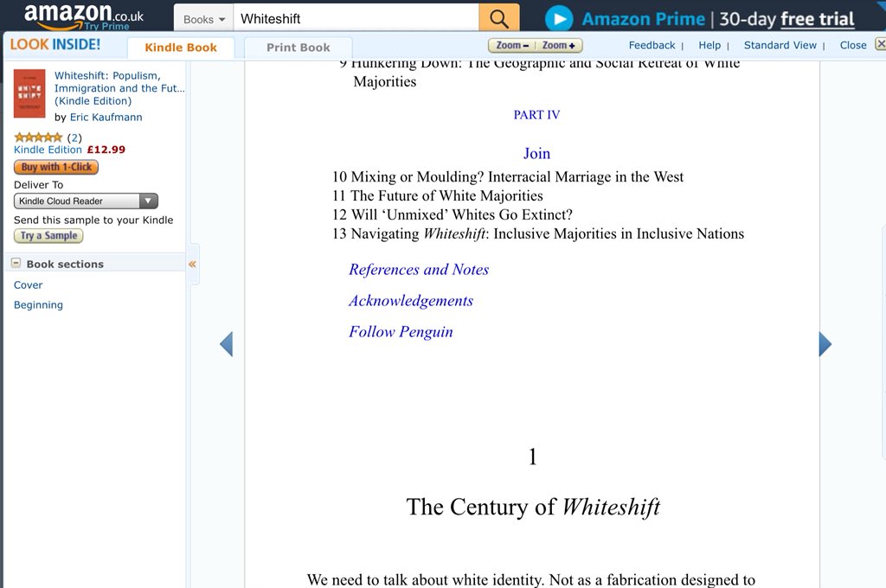Viewport: 886px width, 588px height.
Task: Click the Zoom minus button
Action: [512, 45]
